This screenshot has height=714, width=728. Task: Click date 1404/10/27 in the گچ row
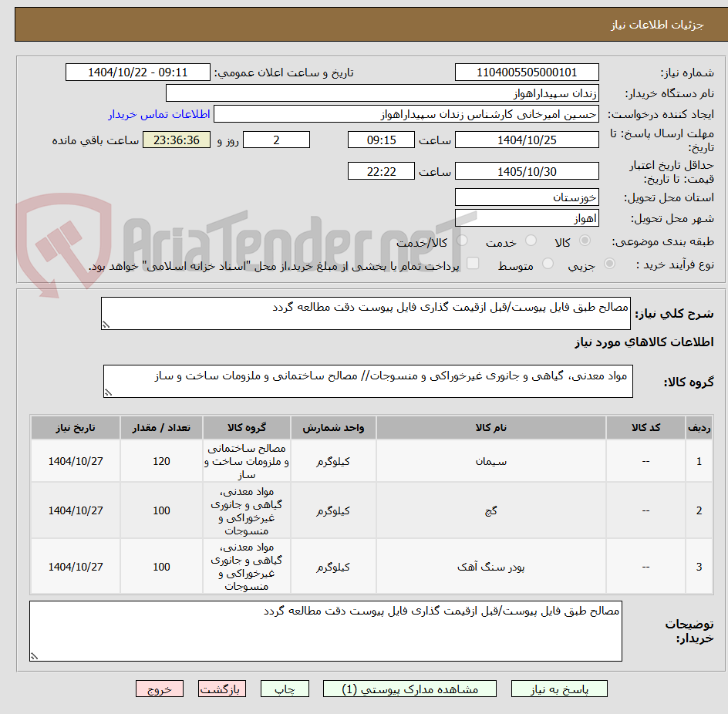76,510
